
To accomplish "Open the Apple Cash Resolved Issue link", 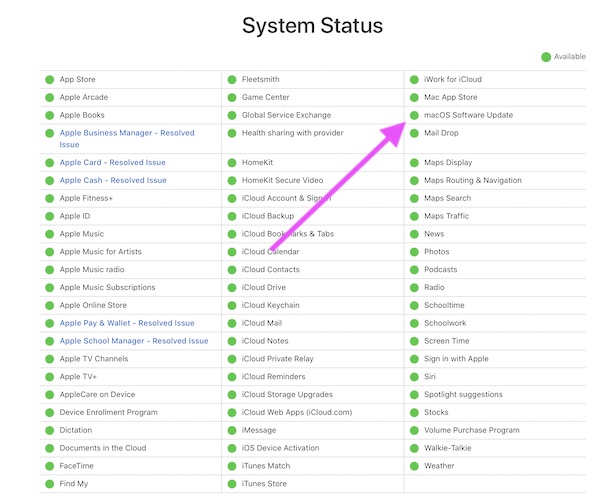I will (x=113, y=180).
